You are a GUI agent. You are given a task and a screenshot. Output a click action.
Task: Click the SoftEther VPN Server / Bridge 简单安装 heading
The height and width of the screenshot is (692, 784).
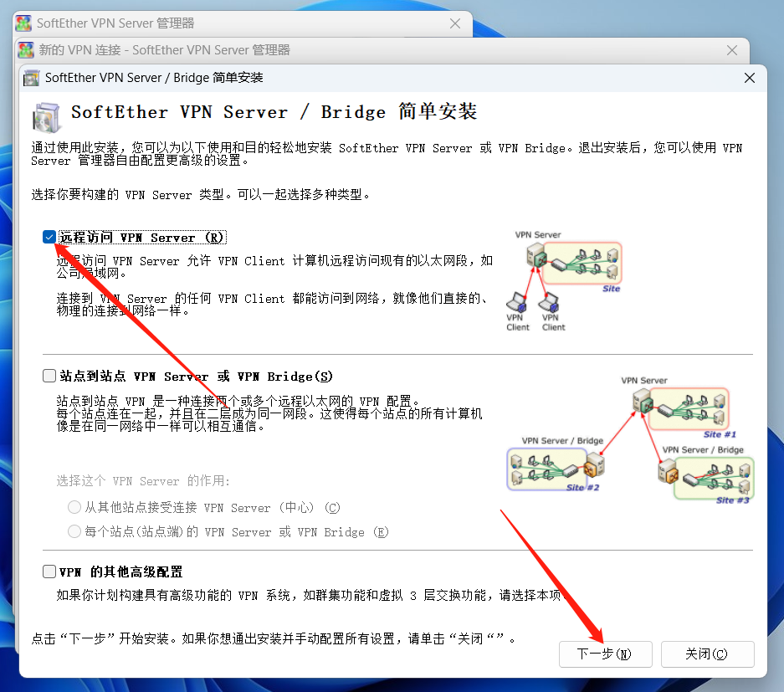click(x=274, y=111)
